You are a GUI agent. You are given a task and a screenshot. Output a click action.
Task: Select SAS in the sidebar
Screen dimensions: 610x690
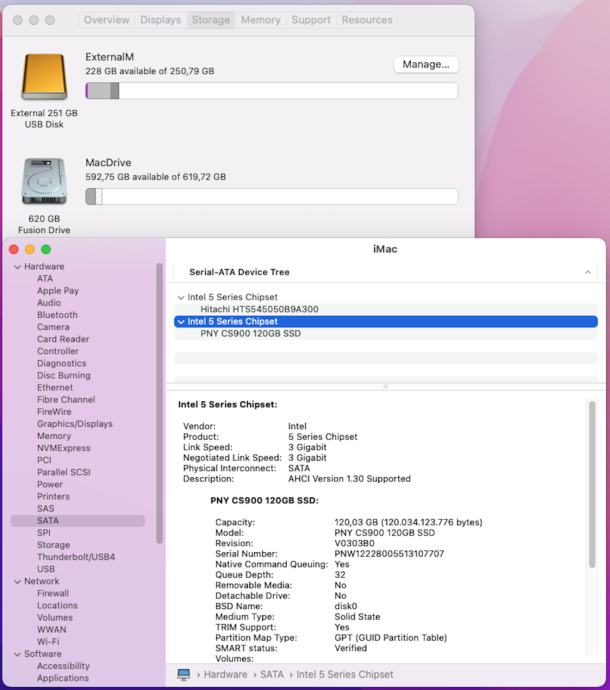45,509
